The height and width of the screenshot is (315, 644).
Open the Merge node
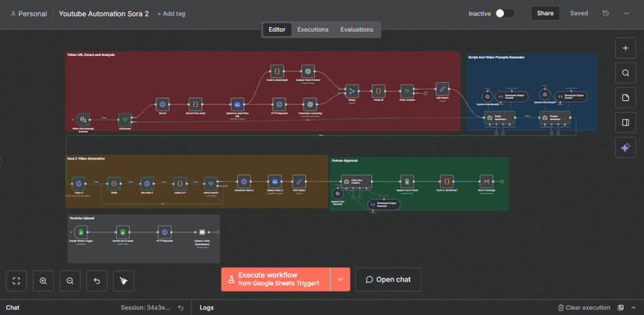tap(352, 91)
